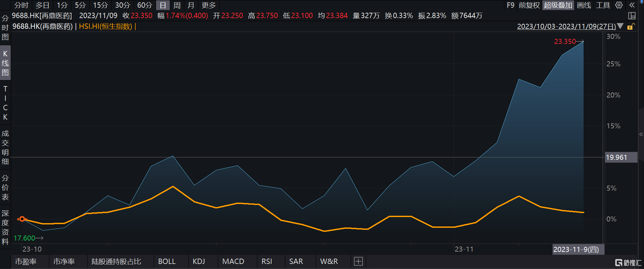Image resolution: width=644 pixels, height=269 pixels.
Task: Open chart settings gear icon
Action: (x=619, y=5)
